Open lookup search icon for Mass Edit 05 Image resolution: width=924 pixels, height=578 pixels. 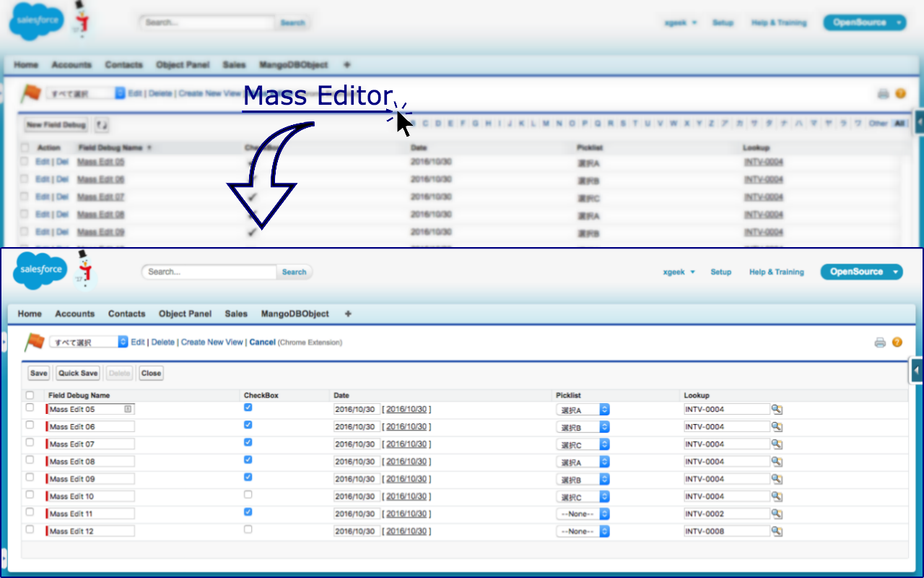[777, 409]
